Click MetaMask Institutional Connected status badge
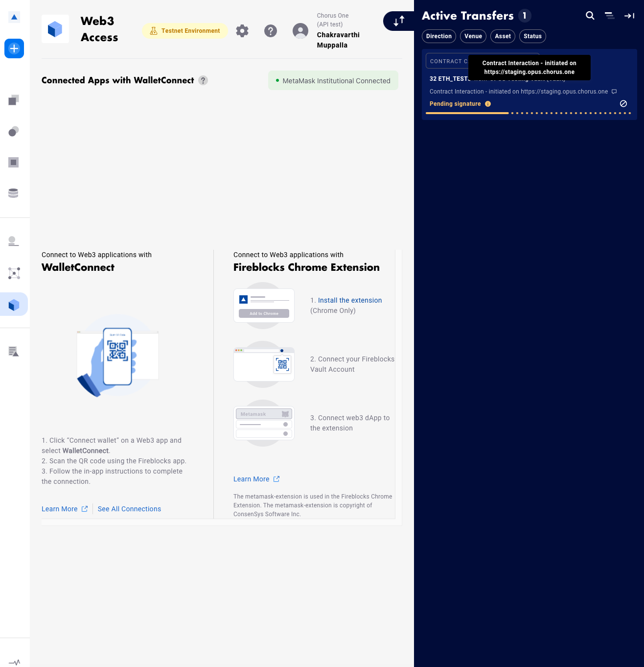644x667 pixels. (333, 81)
